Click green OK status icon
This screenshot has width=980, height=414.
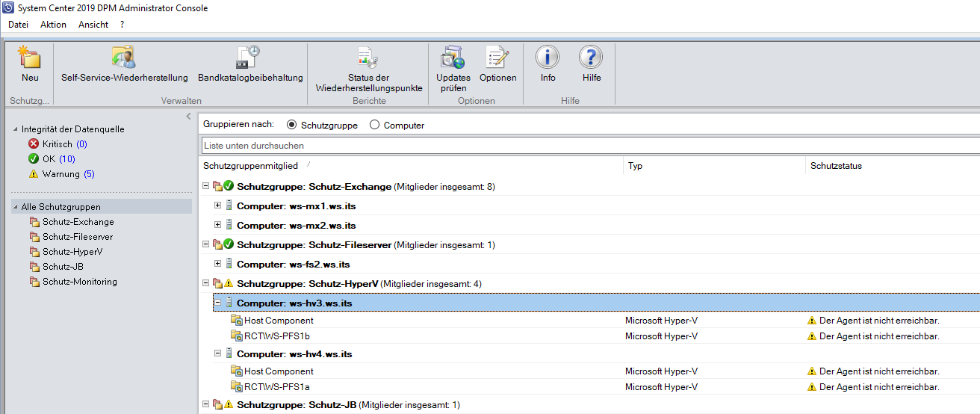[x=33, y=159]
